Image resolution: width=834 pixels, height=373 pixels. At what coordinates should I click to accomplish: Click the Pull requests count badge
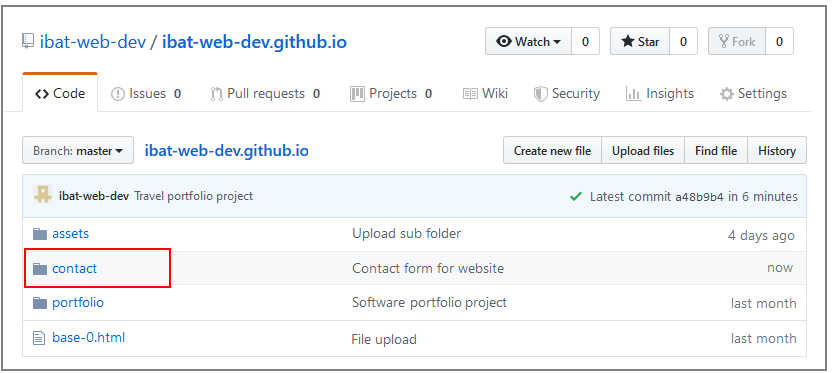[316, 94]
